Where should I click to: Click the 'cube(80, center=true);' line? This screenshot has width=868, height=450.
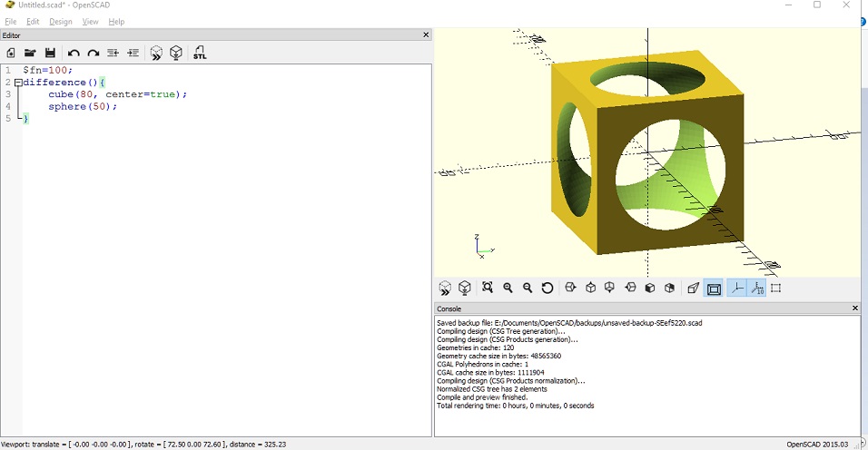click(117, 94)
